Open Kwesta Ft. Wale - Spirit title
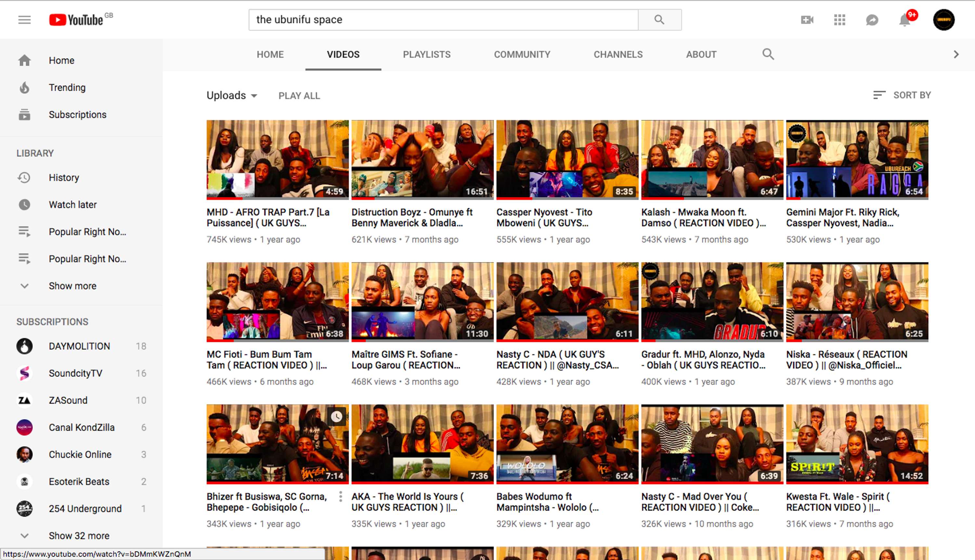The height and width of the screenshot is (560, 975). coord(838,501)
